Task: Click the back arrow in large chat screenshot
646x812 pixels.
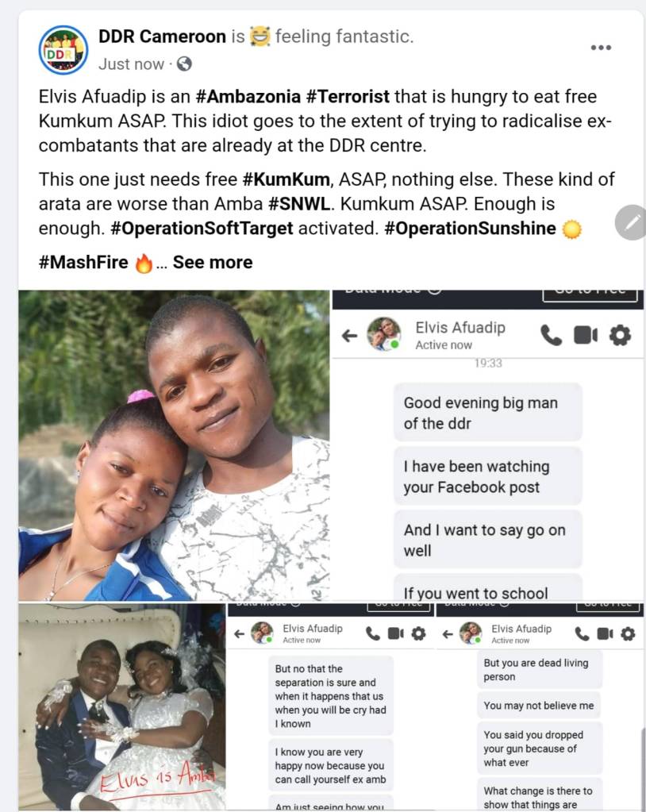Action: click(349, 336)
